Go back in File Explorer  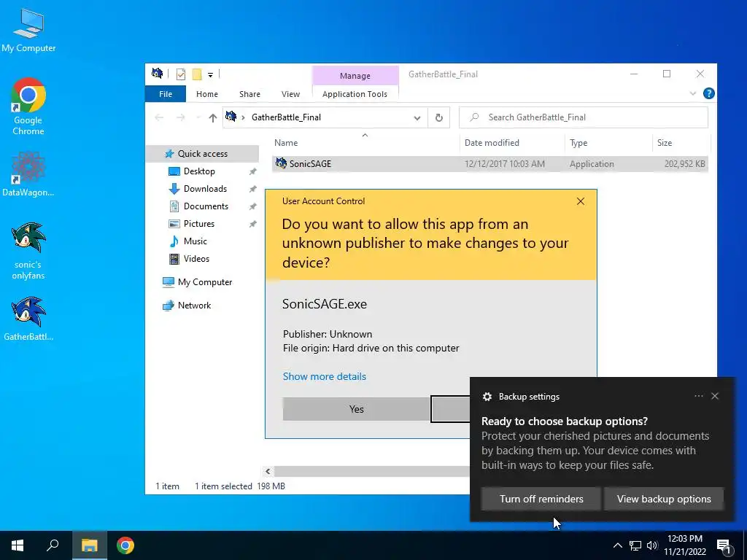[159, 117]
